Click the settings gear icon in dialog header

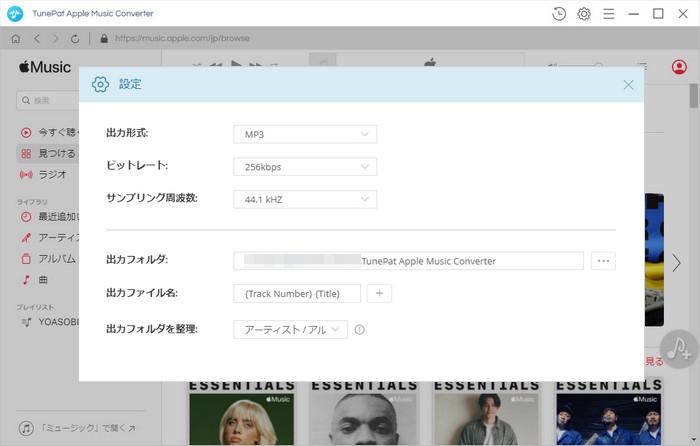click(x=100, y=84)
